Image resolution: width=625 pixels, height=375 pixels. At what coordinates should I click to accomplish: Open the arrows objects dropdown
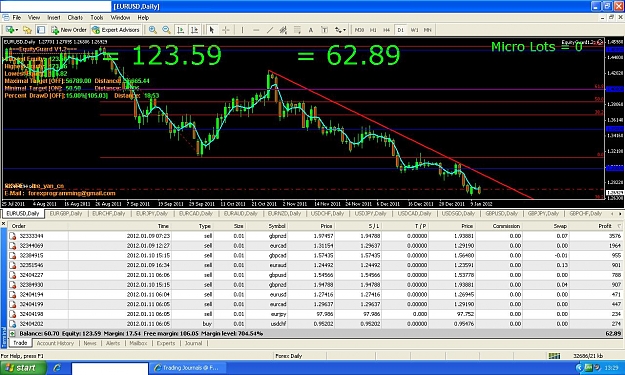tap(340, 30)
